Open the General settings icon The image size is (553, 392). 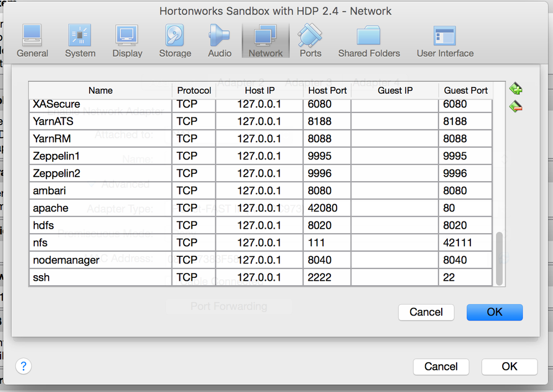coord(32,40)
